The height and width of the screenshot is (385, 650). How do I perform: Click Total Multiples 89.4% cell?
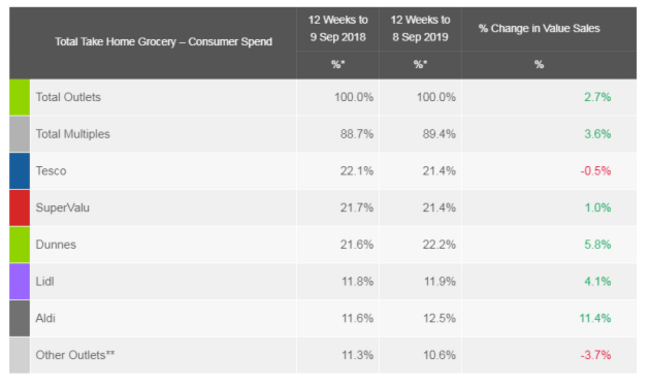click(x=439, y=134)
